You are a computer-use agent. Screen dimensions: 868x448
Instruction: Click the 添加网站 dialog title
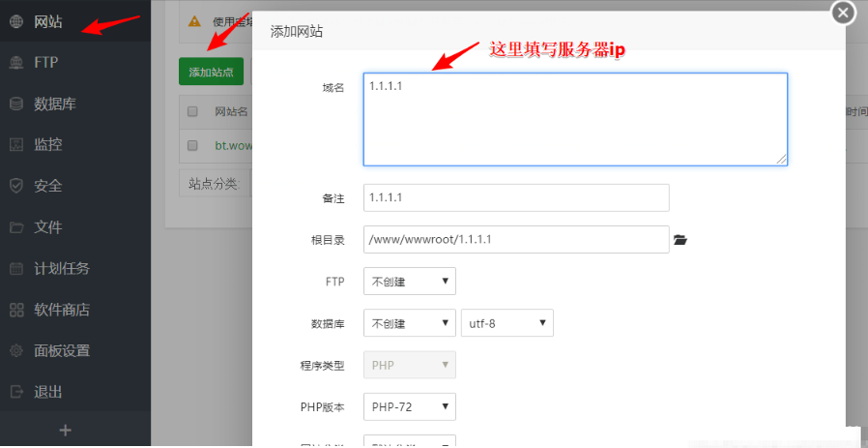(x=296, y=32)
